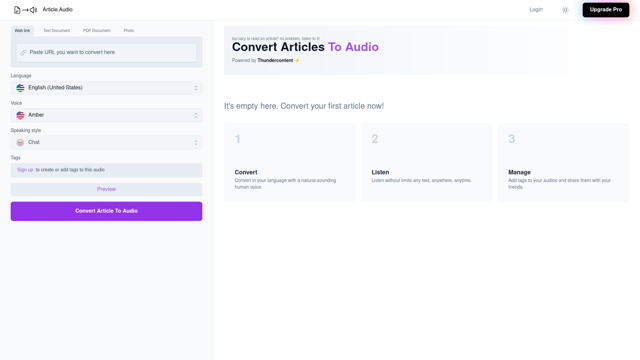The width and height of the screenshot is (640, 360).
Task: Click the Paste URL input field
Action: pyautogui.click(x=106, y=53)
